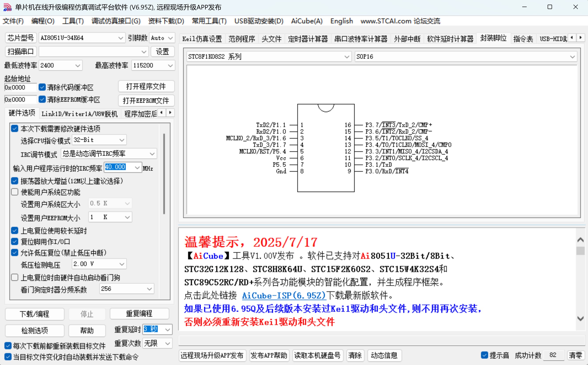Click 下载/编程 button

[x=35, y=314]
